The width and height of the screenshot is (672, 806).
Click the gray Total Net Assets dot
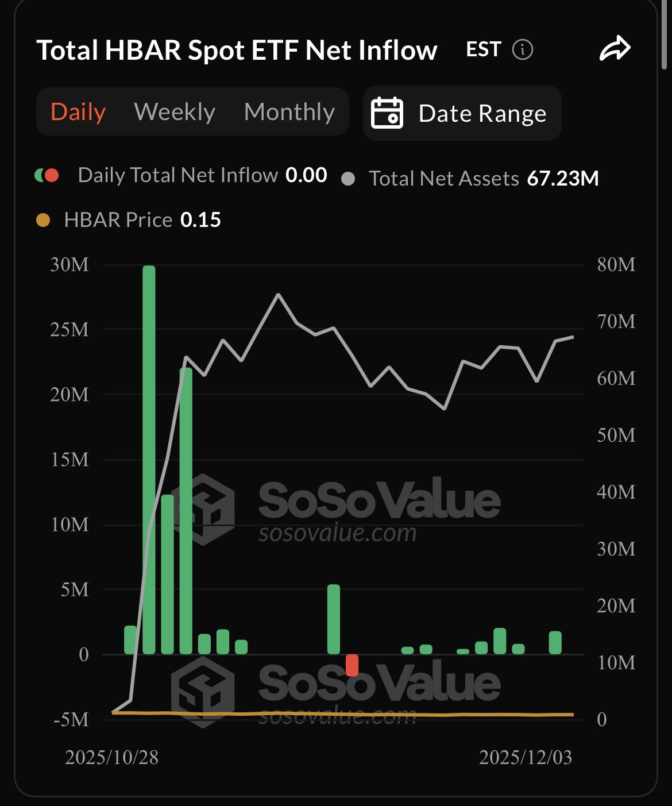(x=348, y=179)
